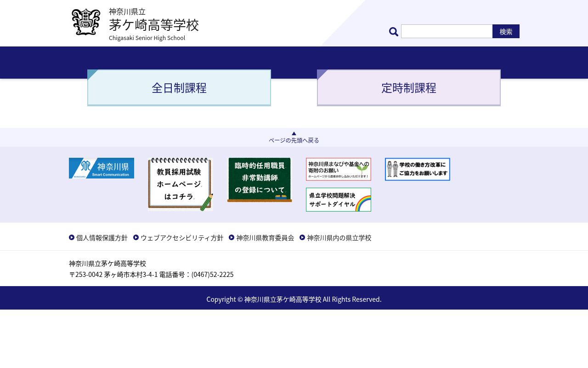Open the 臨時的任用職員 非常勤講師 blackboard banner

coord(260,180)
